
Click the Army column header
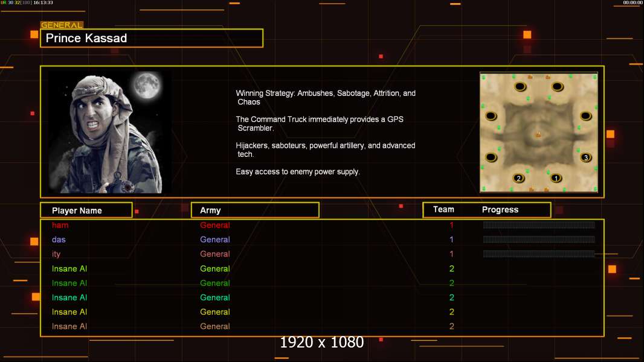pyautogui.click(x=255, y=211)
